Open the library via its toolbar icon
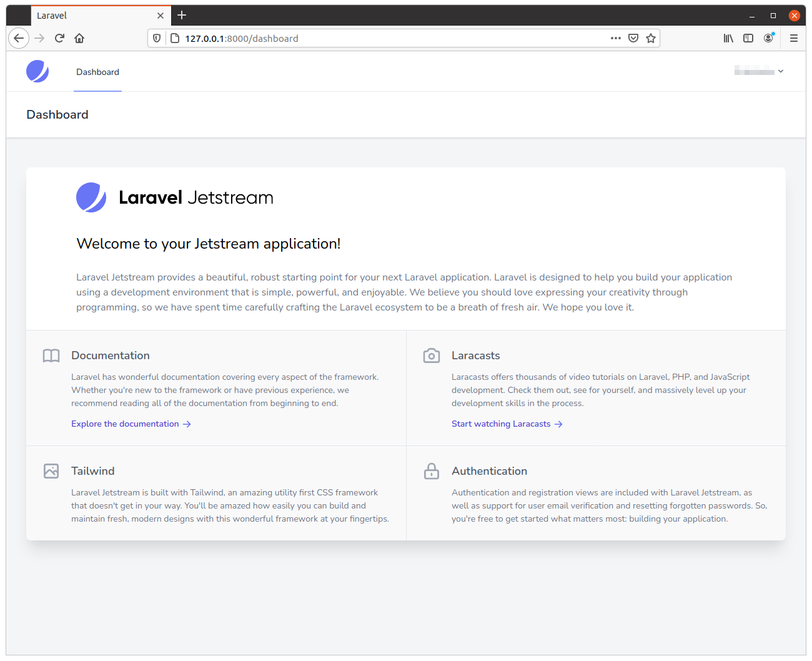This screenshot has width=812, height=661. (728, 38)
